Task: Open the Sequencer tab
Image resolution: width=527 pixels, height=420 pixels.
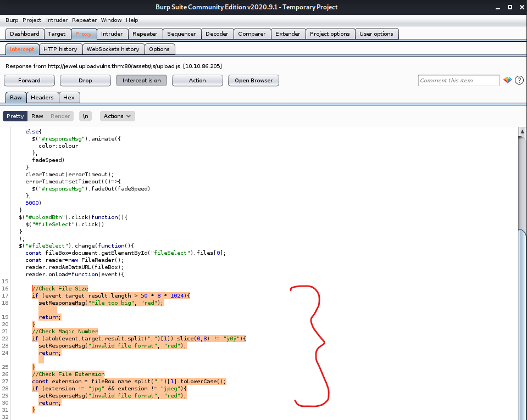Action: [x=181, y=34]
